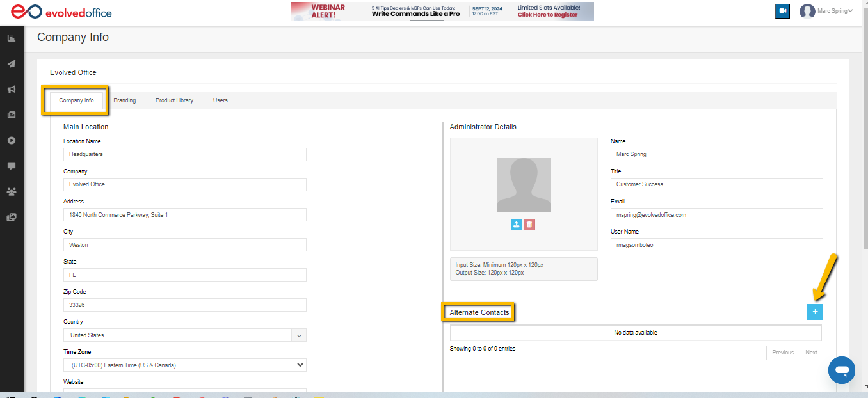Click Here to Register webinar link
Screen dimensions: 868x398
(548, 15)
